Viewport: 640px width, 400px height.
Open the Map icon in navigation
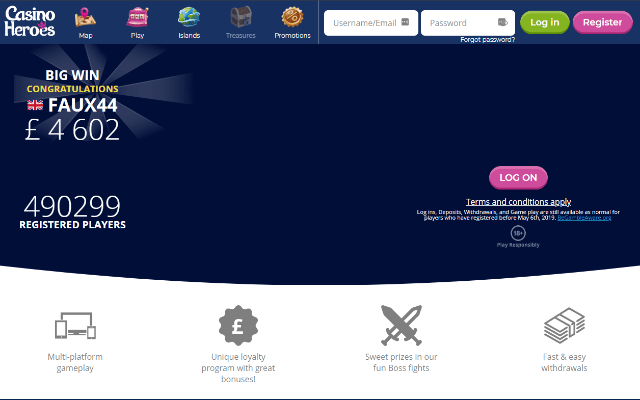(x=85, y=17)
